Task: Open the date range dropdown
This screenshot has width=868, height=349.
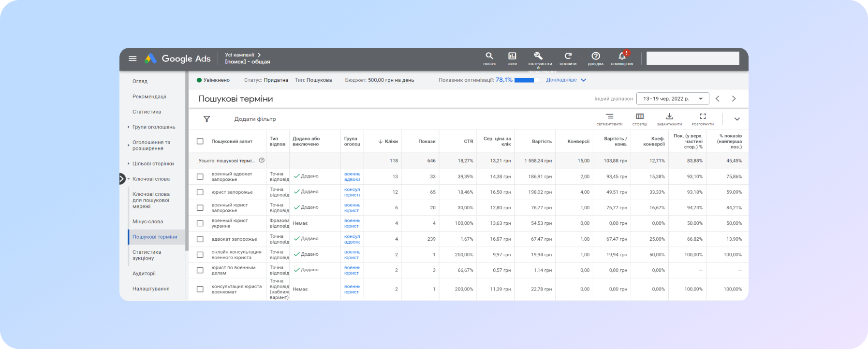Action: pyautogui.click(x=673, y=99)
